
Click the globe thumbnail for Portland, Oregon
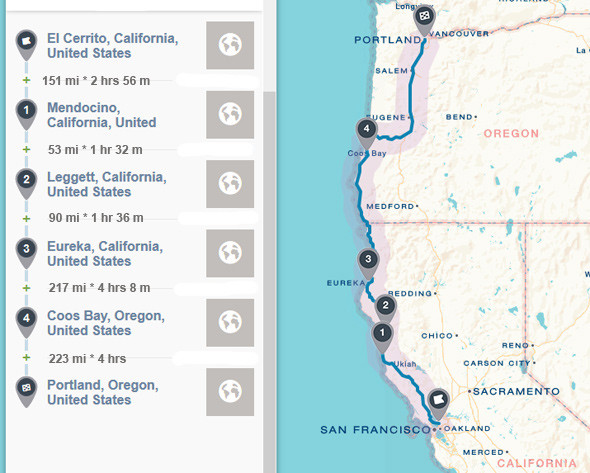pyautogui.click(x=230, y=392)
